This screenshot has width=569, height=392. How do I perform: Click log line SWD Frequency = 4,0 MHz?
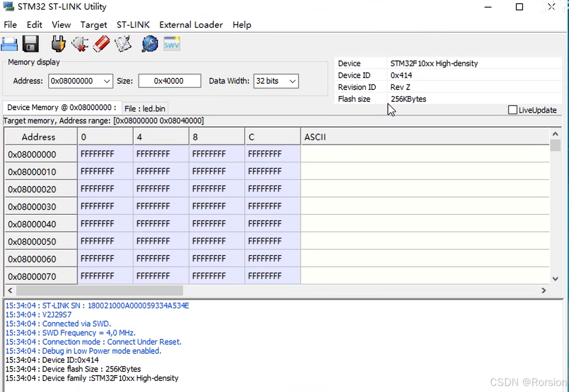click(x=71, y=333)
